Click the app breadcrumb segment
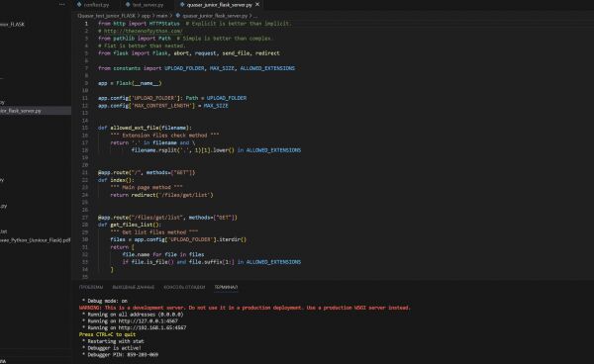This screenshot has width=594, height=364. 146,16
